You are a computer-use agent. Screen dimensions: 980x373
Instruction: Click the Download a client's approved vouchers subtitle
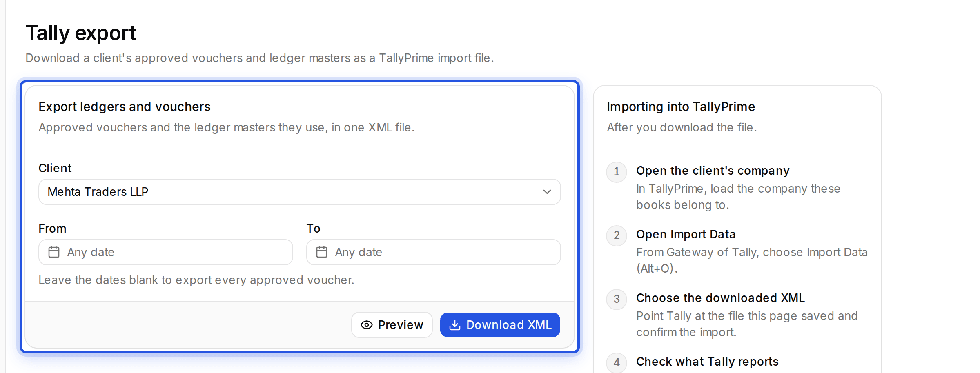(x=260, y=58)
